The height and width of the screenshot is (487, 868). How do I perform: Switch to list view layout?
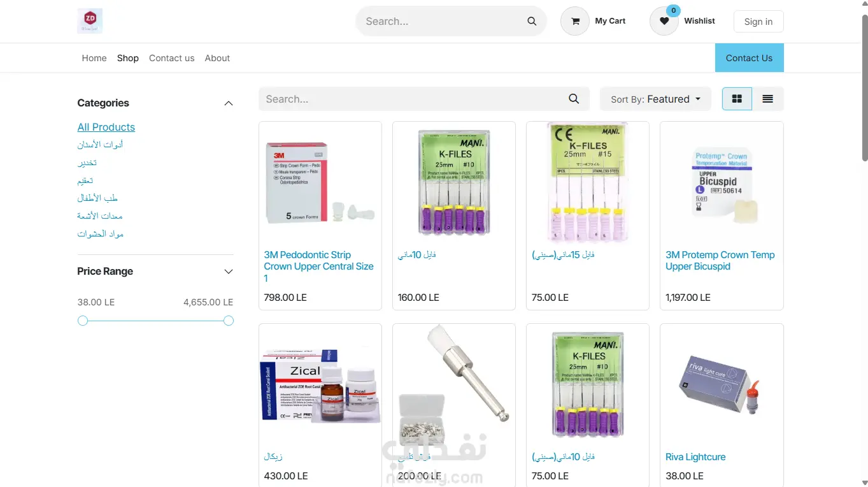click(x=767, y=99)
